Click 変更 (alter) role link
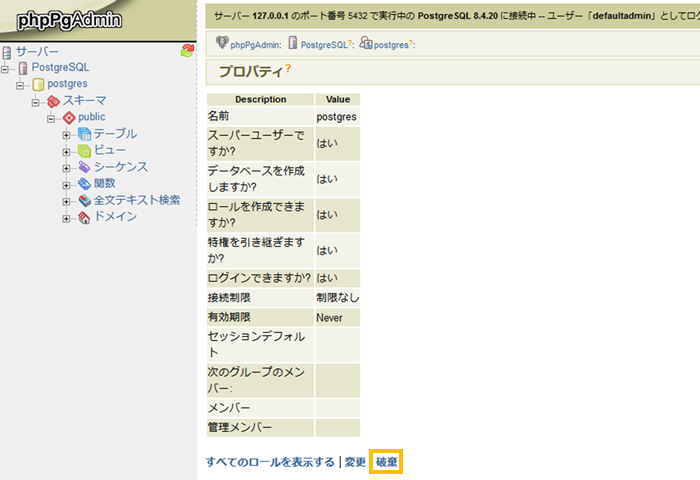 tap(355, 461)
